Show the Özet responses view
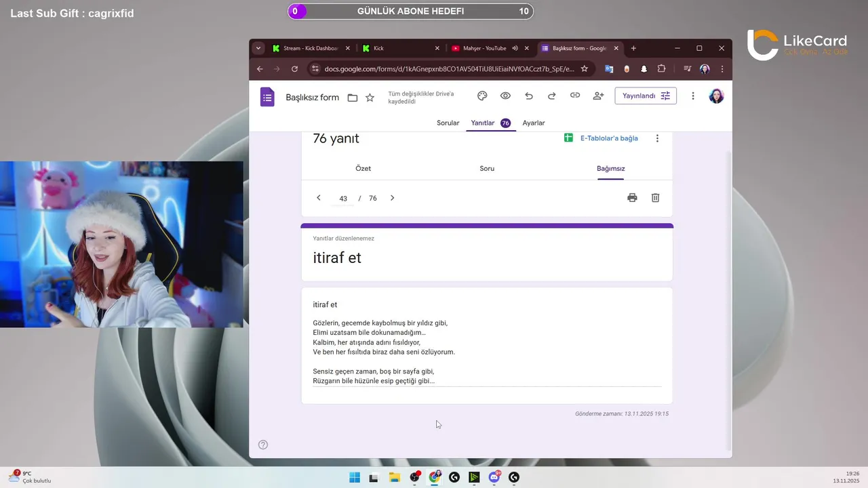This screenshot has height=488, width=868. (x=363, y=169)
